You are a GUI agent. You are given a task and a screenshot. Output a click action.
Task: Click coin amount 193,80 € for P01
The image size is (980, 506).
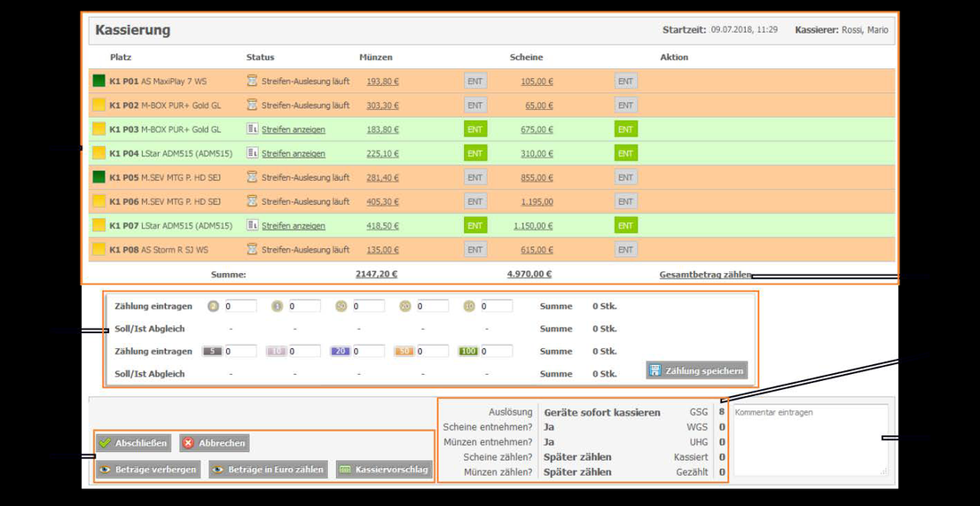382,82
